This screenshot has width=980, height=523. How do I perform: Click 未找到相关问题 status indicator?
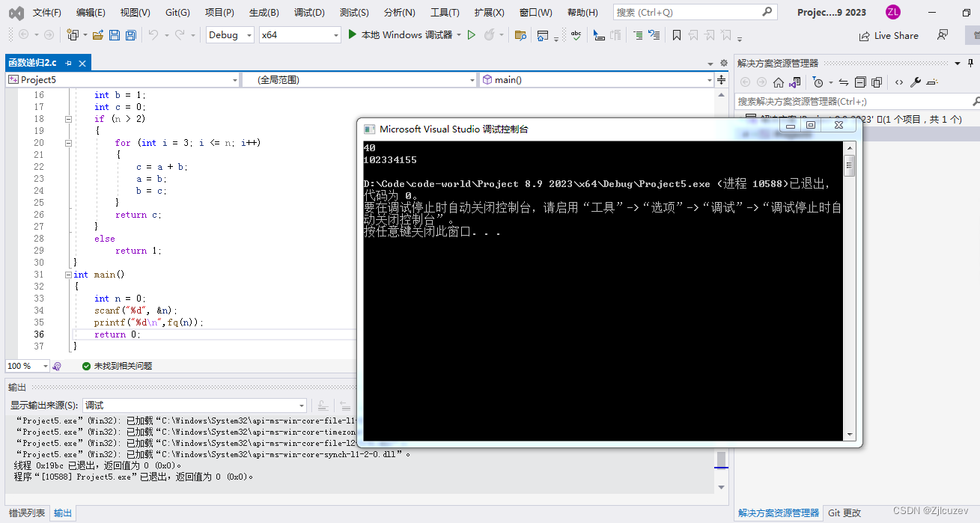pyautogui.click(x=118, y=366)
